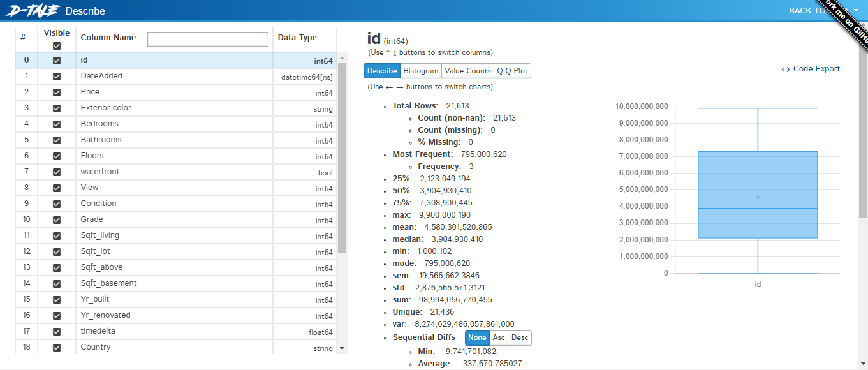Select the waterfront row name
Screen dimensions: 868x370
pos(100,172)
